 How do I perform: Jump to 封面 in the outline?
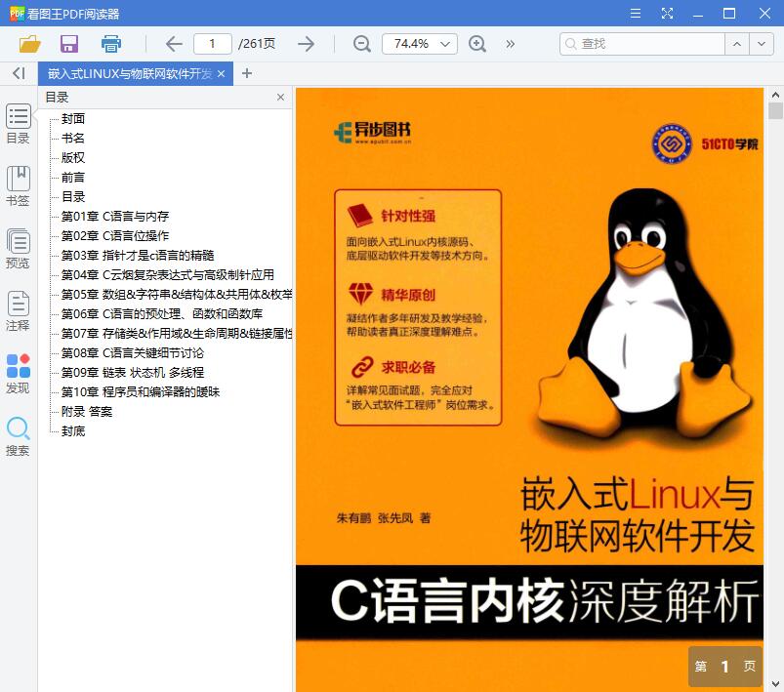coord(73,118)
